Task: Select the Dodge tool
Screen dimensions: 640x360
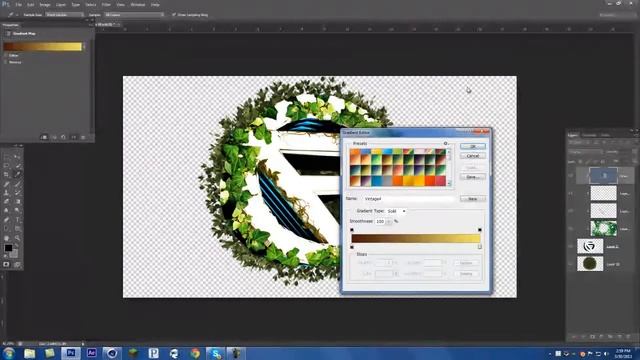Action: (x=18, y=211)
